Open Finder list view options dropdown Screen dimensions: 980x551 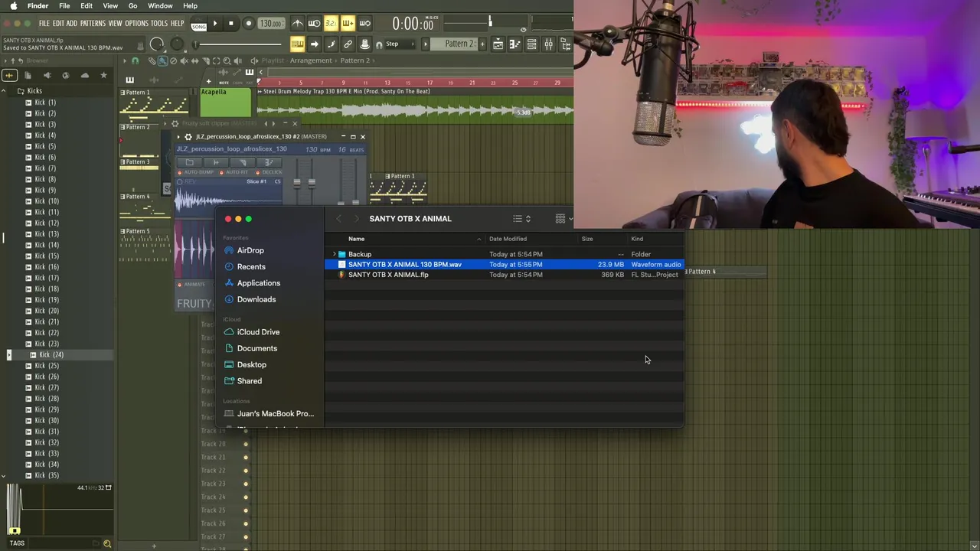click(x=521, y=219)
